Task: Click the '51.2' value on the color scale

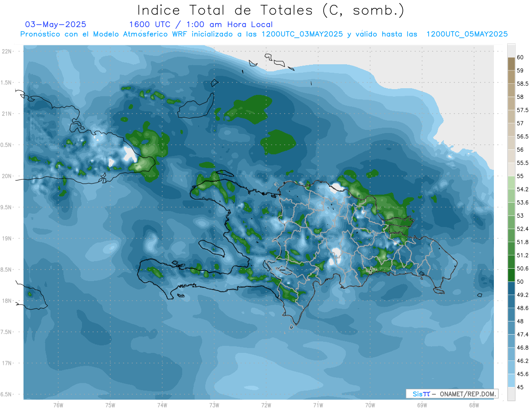Action: point(523,255)
